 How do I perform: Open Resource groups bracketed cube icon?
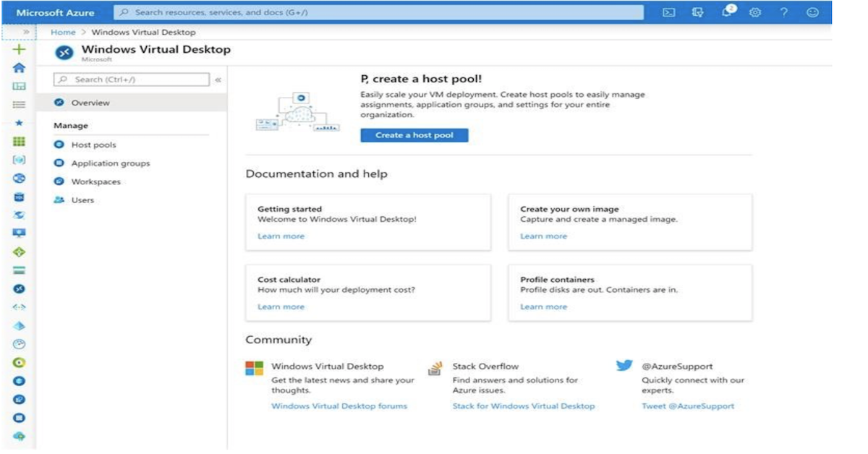pos(20,160)
